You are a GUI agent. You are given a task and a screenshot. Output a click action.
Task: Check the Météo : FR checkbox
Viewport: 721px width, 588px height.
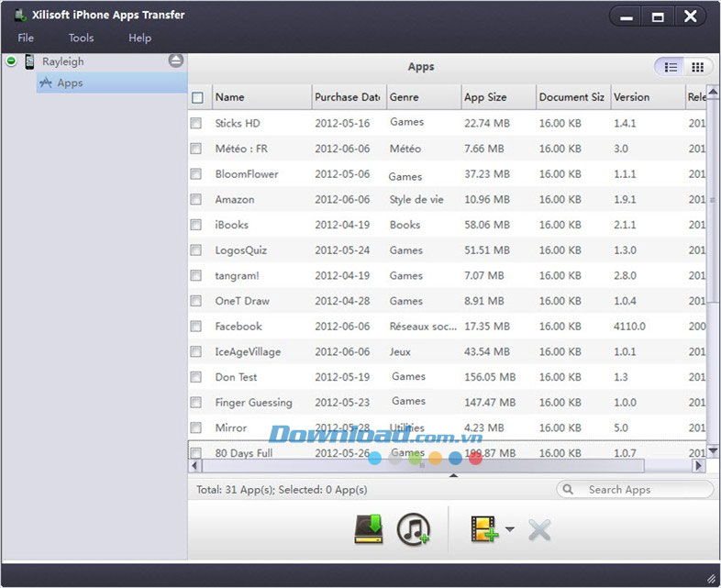tap(196, 148)
